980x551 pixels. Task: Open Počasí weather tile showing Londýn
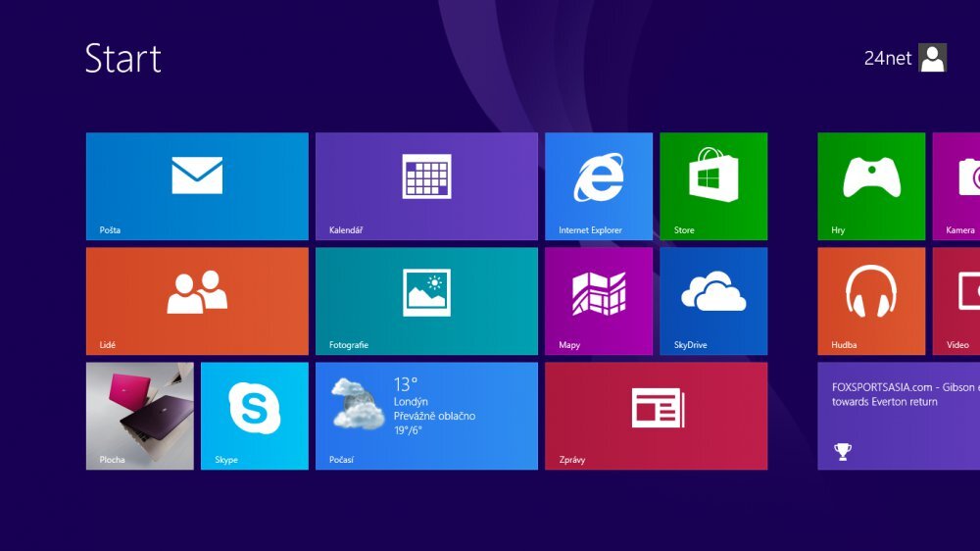[426, 416]
